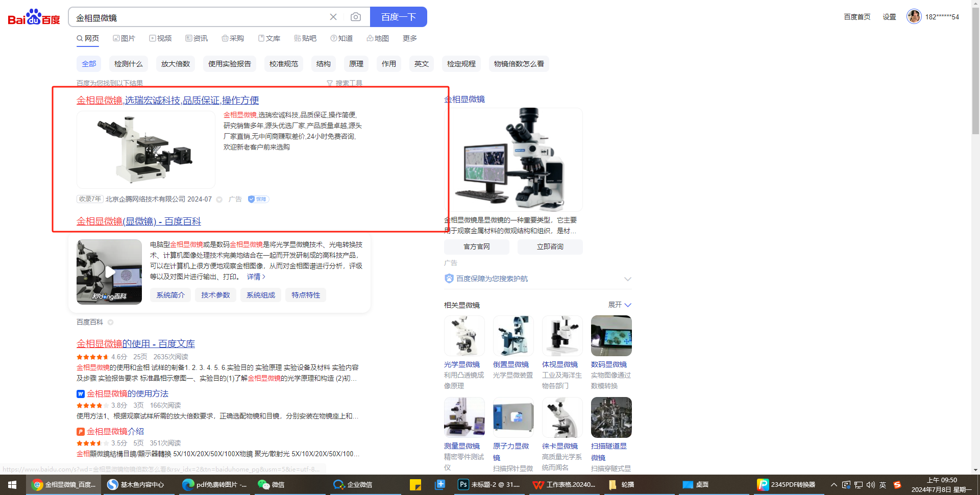Image resolution: width=980 pixels, height=495 pixels.
Task: Click the 保障 shield badge on the ad result
Action: tap(258, 199)
